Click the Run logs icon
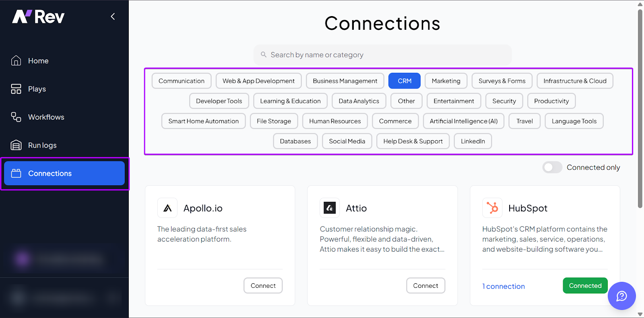644x318 pixels. (x=16, y=145)
